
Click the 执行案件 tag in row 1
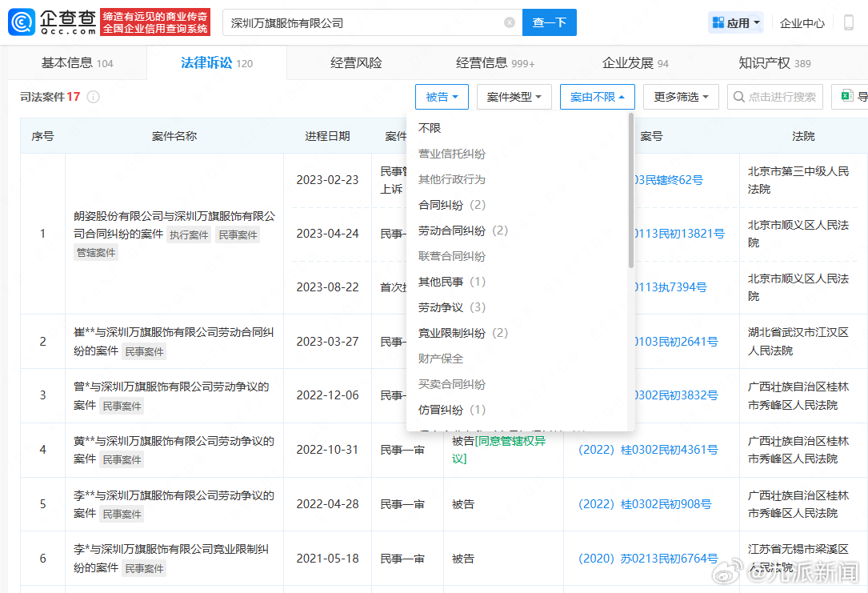189,234
